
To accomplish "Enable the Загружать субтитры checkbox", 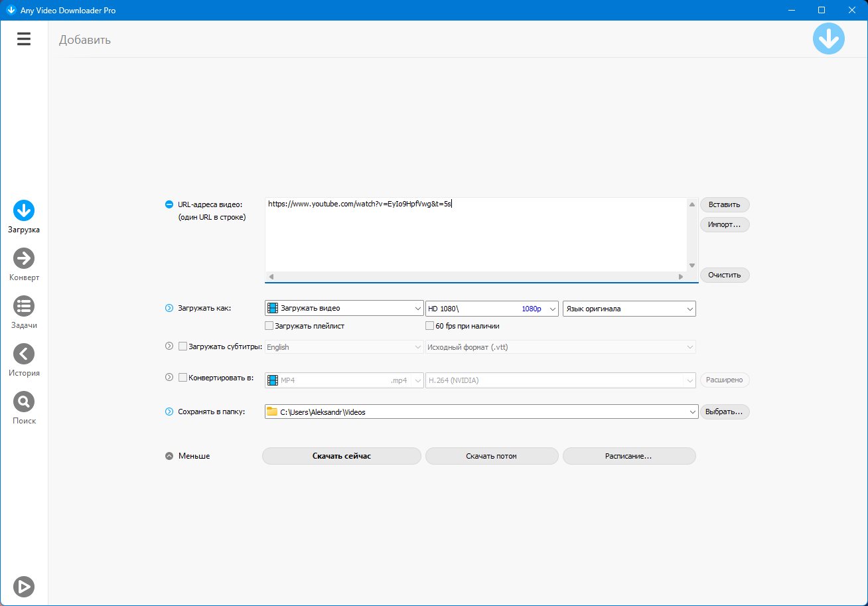I will 183,346.
